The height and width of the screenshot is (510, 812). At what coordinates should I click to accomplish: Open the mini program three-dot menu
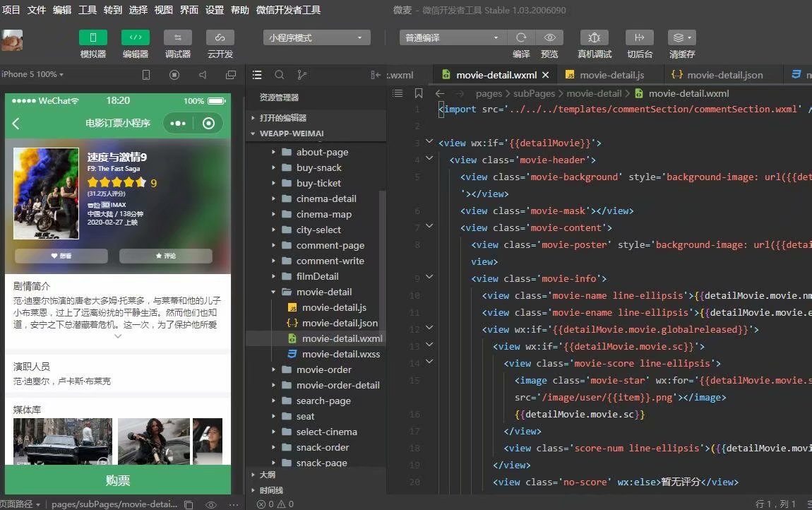point(178,124)
